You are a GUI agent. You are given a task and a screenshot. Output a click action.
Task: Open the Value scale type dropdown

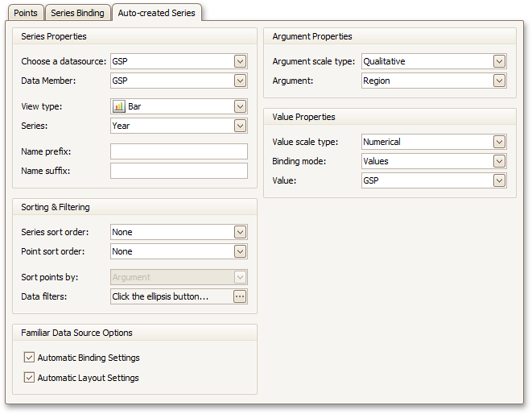[499, 142]
